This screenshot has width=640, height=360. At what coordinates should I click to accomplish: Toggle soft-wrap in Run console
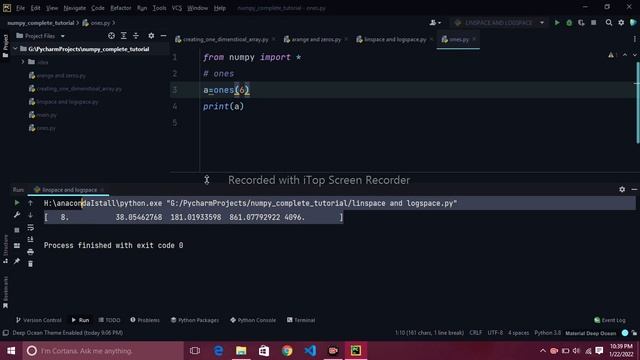[30, 227]
